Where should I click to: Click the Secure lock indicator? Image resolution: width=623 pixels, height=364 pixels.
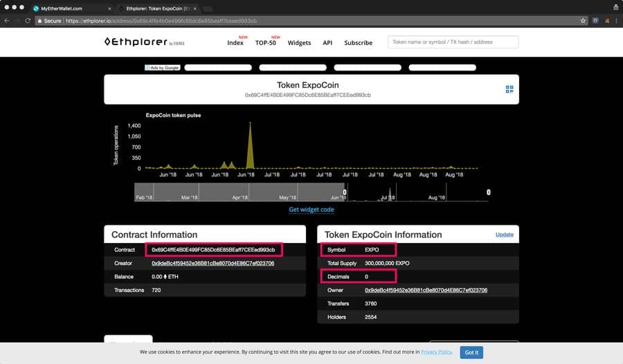(50, 21)
